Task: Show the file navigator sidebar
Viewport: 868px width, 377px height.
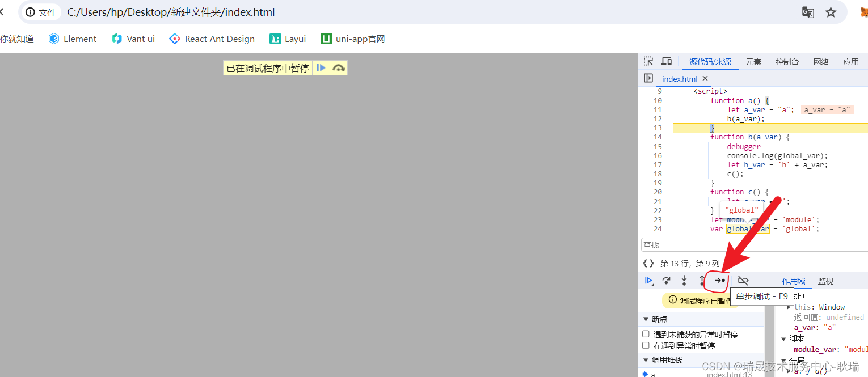Action: click(x=648, y=78)
